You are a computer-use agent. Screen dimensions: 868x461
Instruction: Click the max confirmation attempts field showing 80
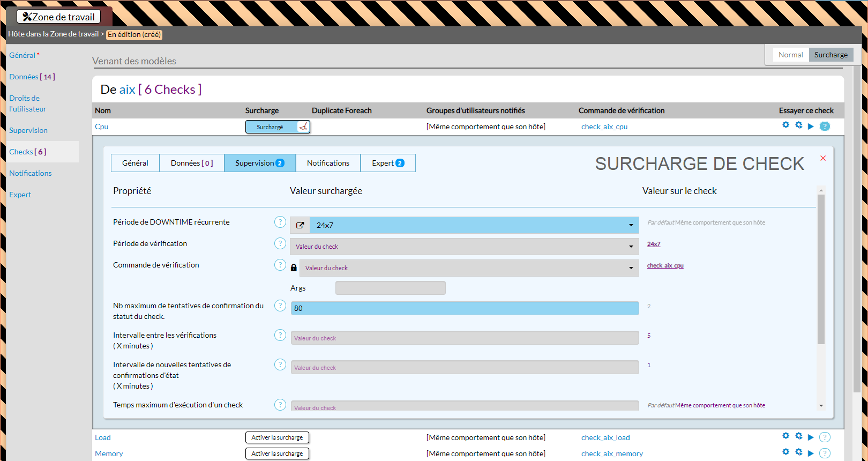pos(464,308)
